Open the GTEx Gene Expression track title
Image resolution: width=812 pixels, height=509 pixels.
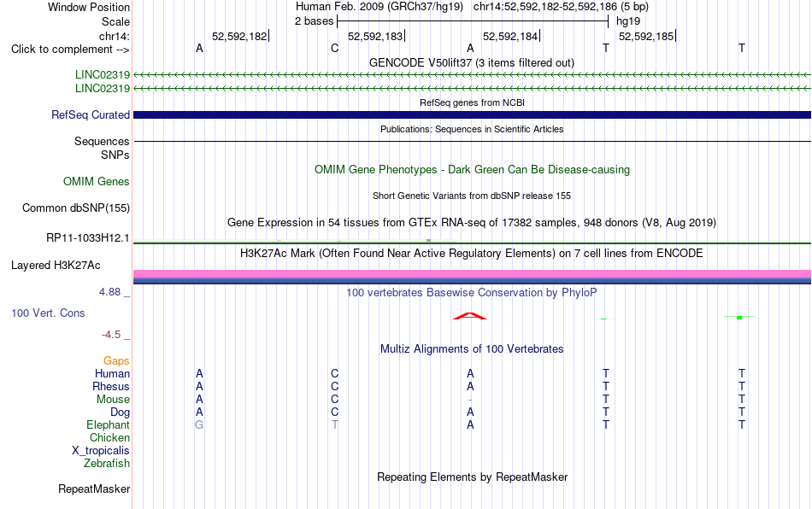pos(472,222)
